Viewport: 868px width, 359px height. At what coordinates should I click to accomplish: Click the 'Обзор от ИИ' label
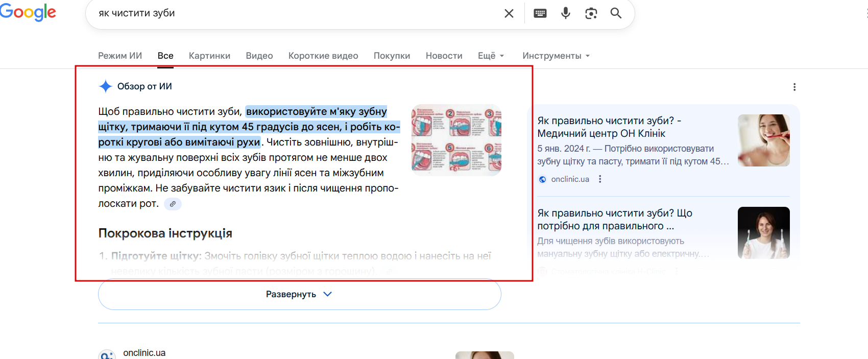coord(144,86)
